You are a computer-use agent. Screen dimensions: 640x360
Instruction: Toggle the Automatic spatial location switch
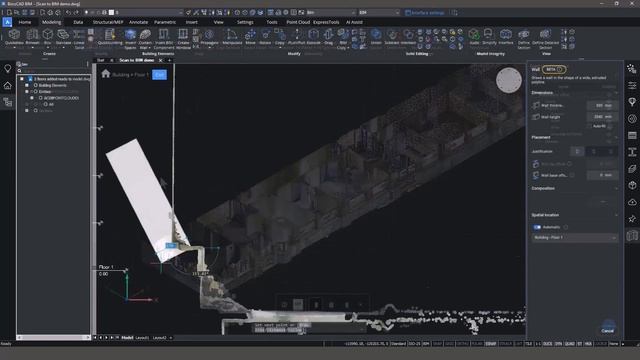pyautogui.click(x=537, y=227)
